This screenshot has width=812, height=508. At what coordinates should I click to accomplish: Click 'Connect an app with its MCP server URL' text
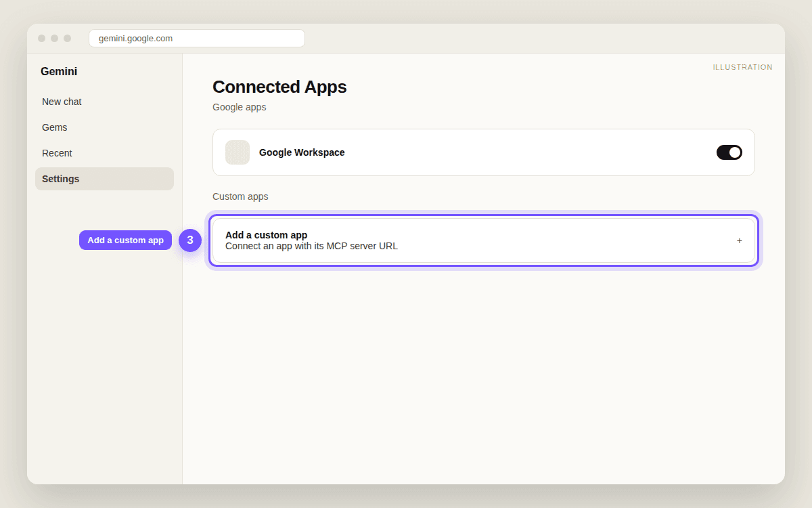(311, 246)
